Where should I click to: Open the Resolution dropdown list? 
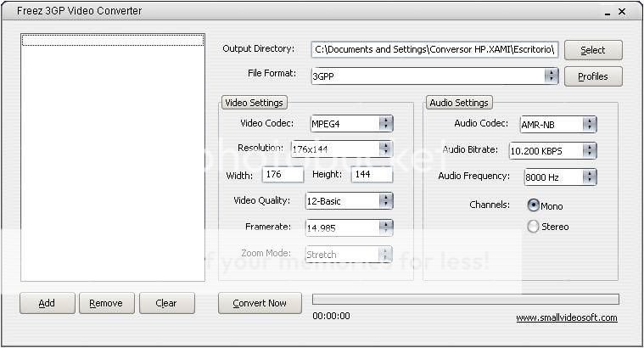(x=385, y=149)
